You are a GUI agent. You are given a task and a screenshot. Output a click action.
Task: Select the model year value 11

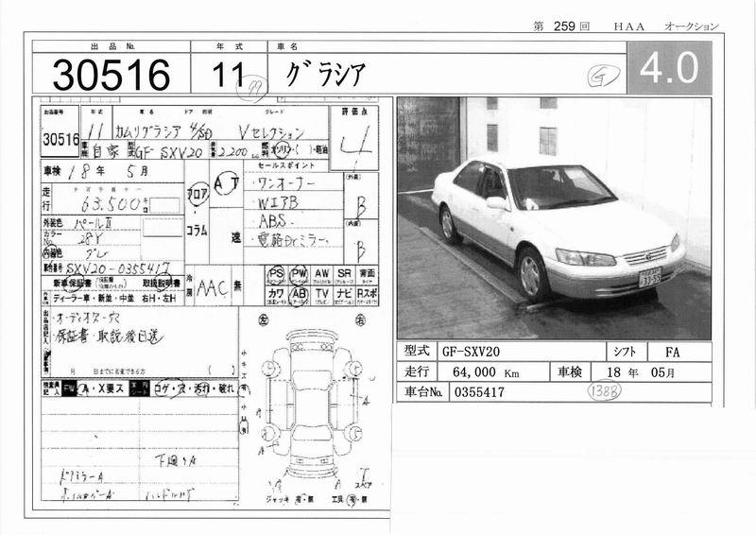[229, 75]
